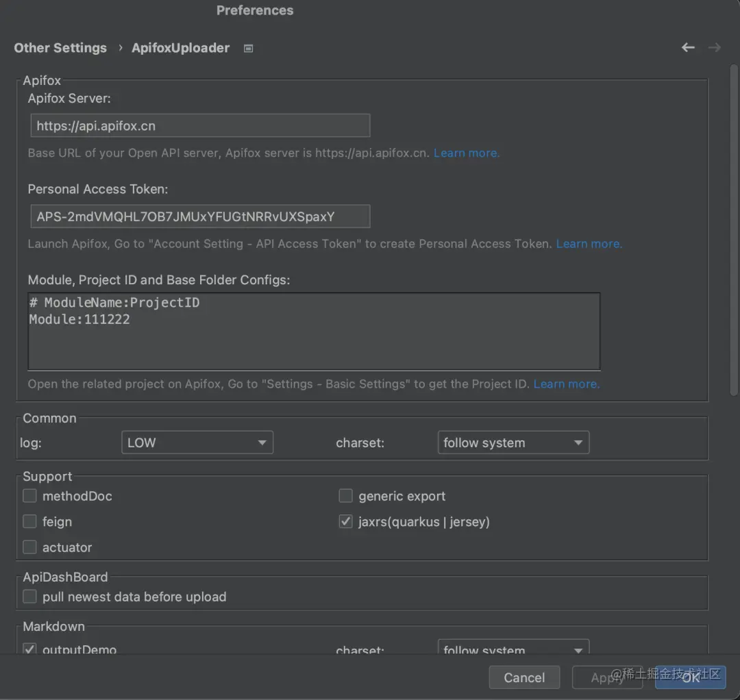Click the Module and Project ID configs textarea

[x=314, y=331]
